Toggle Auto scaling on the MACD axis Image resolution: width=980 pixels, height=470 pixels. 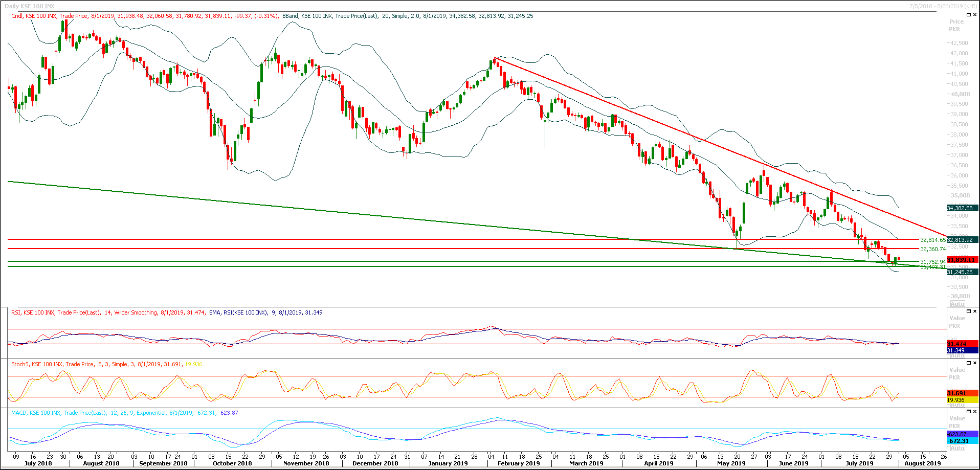click(957, 448)
